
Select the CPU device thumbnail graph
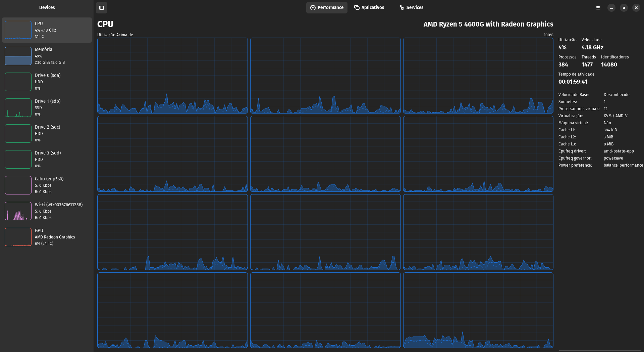click(x=18, y=30)
